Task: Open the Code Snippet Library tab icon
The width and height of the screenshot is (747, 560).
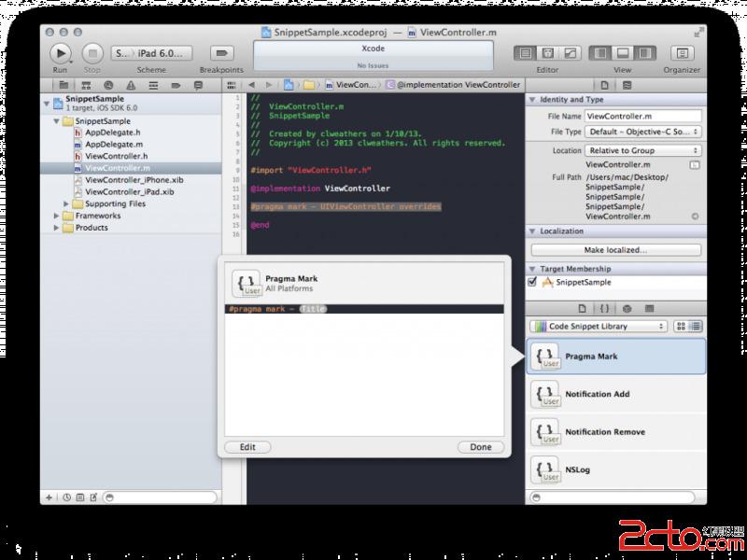Action: [x=604, y=308]
